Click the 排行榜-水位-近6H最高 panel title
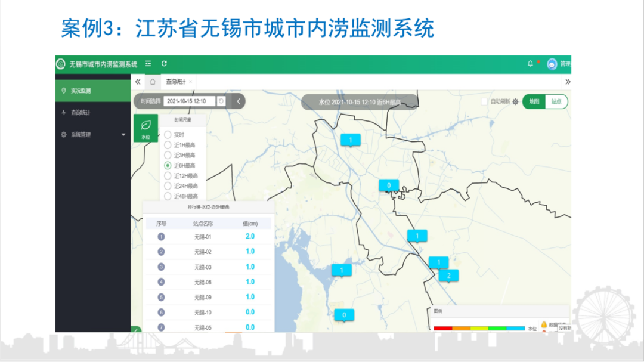 (209, 207)
